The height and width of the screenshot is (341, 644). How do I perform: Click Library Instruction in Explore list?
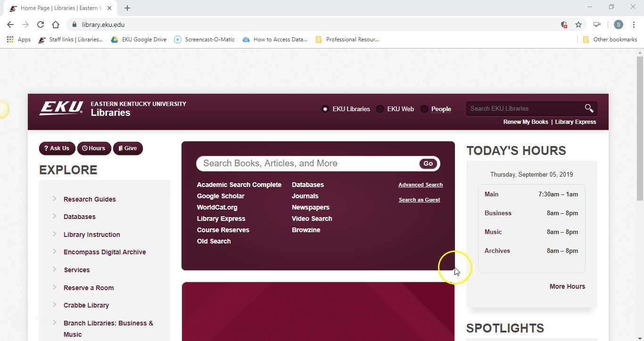pos(92,235)
